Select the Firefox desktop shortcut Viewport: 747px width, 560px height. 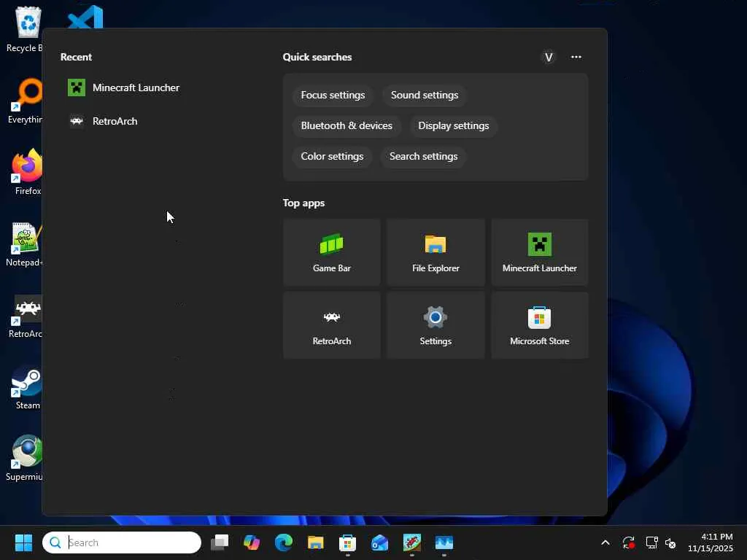pyautogui.click(x=27, y=172)
